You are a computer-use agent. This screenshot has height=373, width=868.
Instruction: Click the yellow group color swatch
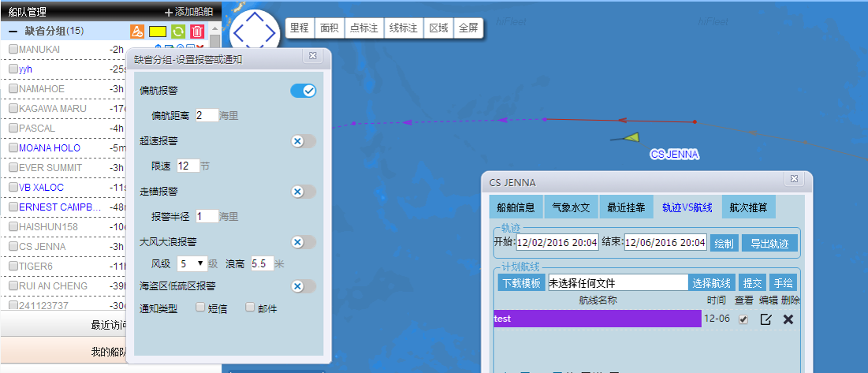[158, 32]
